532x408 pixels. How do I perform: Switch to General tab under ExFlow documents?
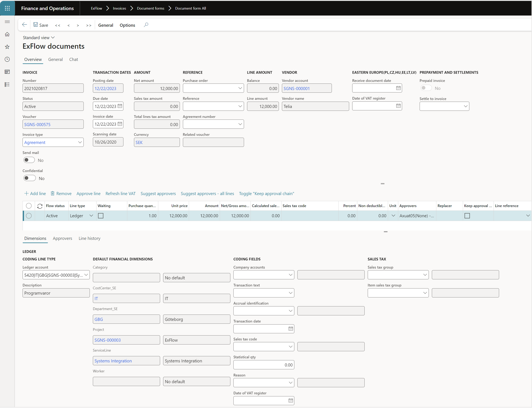tap(55, 59)
